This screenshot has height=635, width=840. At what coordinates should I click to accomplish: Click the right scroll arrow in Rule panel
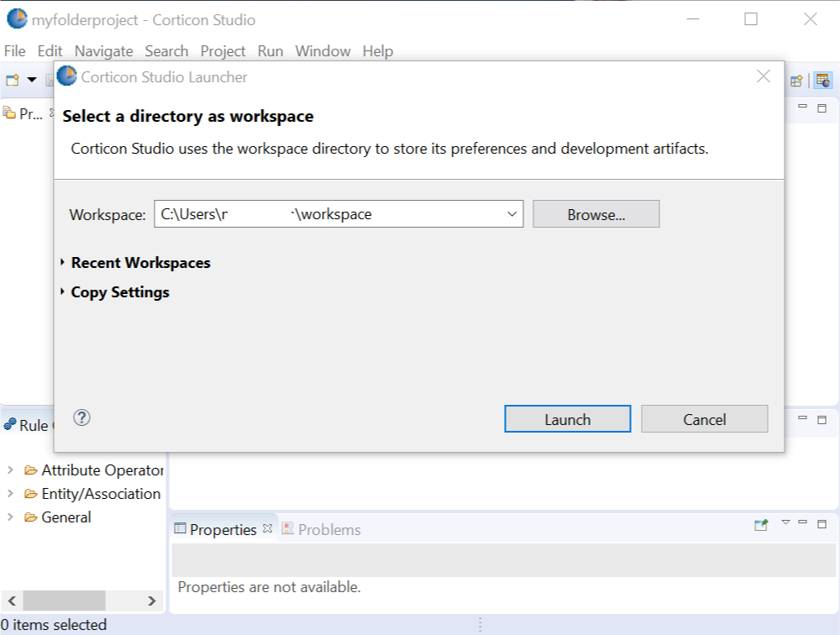click(x=151, y=601)
